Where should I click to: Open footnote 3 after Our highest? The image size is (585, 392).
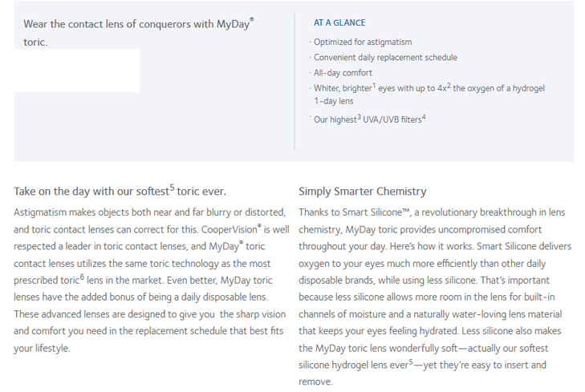359,116
